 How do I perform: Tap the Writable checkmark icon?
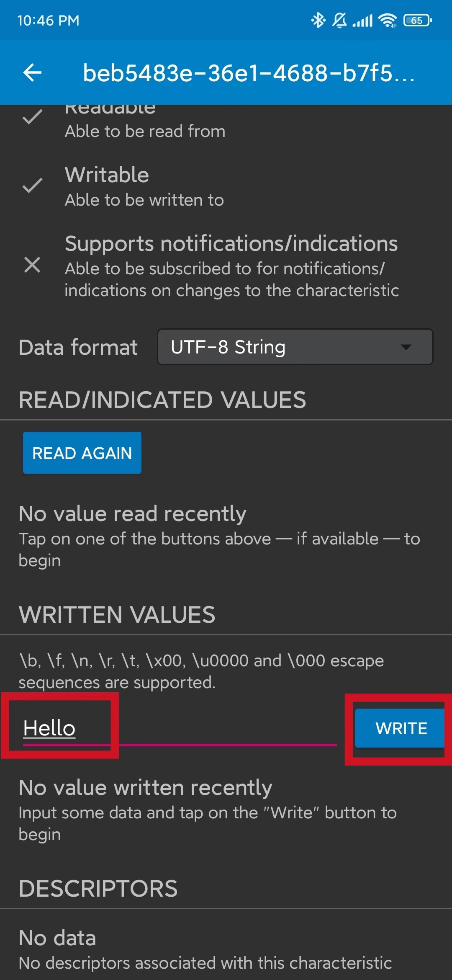pyautogui.click(x=32, y=186)
